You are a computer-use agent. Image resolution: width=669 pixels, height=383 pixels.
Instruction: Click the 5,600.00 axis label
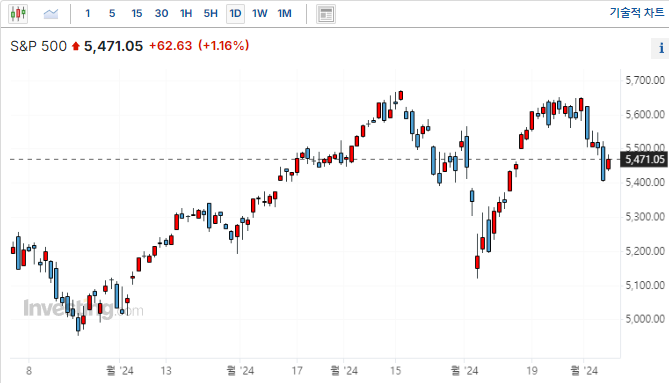click(x=645, y=114)
